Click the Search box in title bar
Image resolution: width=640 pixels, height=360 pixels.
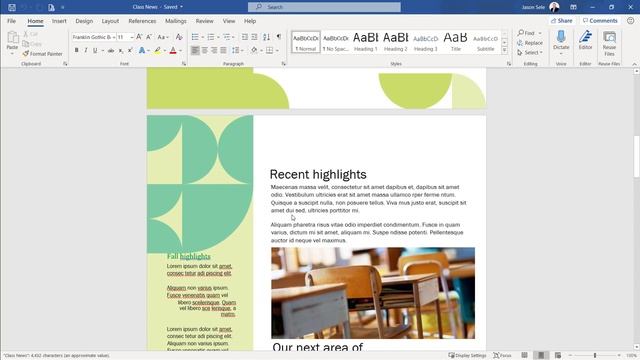click(324, 7)
